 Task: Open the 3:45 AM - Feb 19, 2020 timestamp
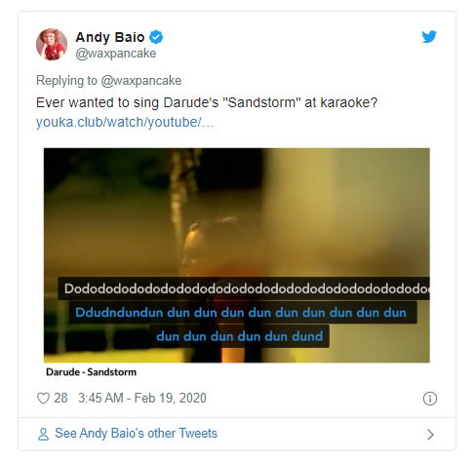142,398
